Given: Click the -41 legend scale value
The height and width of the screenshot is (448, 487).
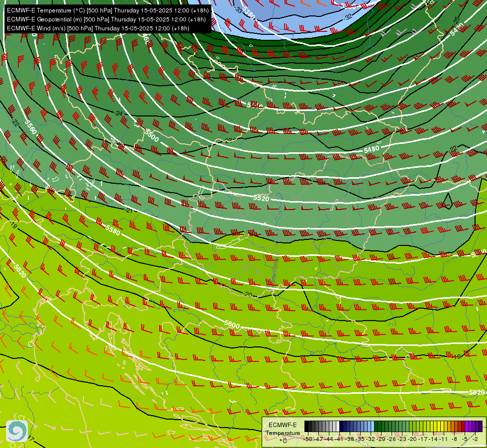Looking at the screenshot, I should pyautogui.click(x=339, y=439).
